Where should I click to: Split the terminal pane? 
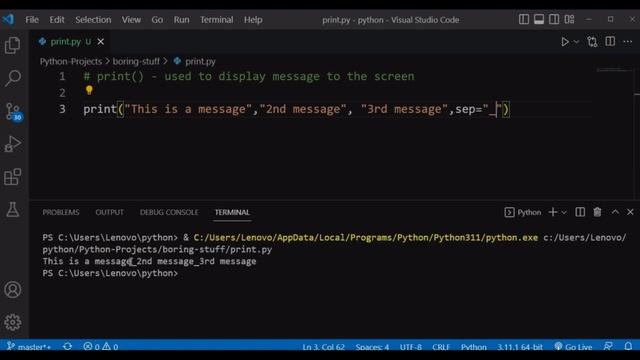pos(580,212)
